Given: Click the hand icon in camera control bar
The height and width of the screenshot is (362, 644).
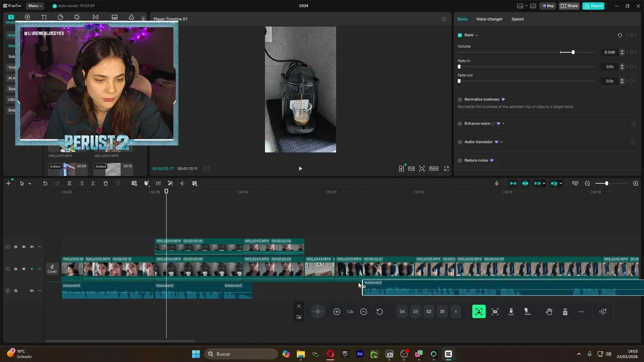Looking at the screenshot, I should [x=549, y=312].
